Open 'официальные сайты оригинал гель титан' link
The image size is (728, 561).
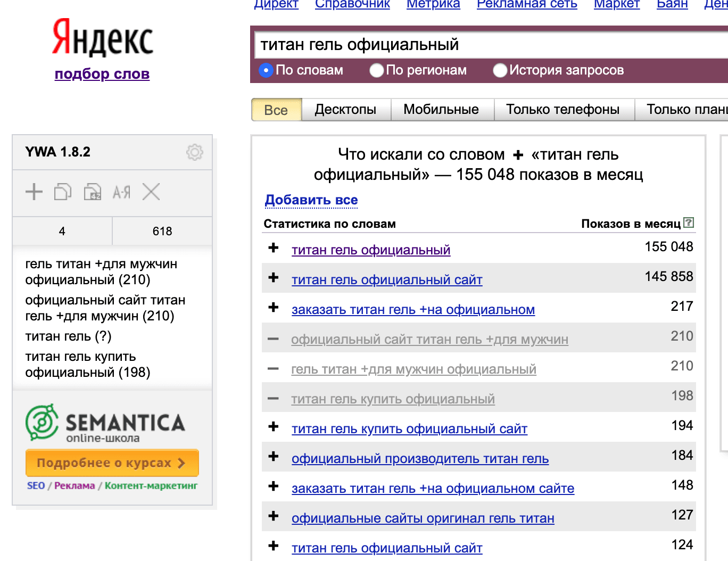tap(423, 518)
